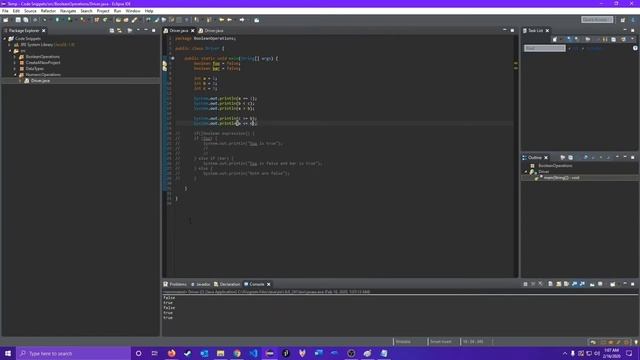
Task: Switch to the Declaration tab
Action: click(x=227, y=284)
